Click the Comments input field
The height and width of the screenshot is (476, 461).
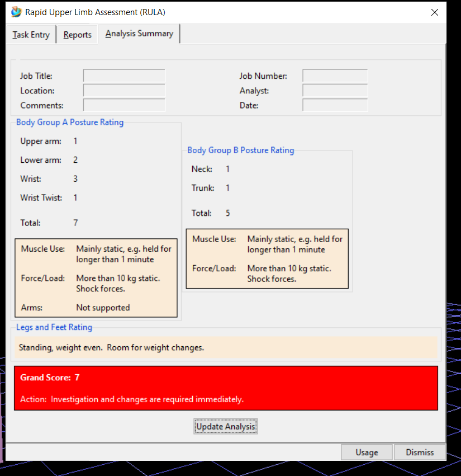pyautogui.click(x=124, y=105)
